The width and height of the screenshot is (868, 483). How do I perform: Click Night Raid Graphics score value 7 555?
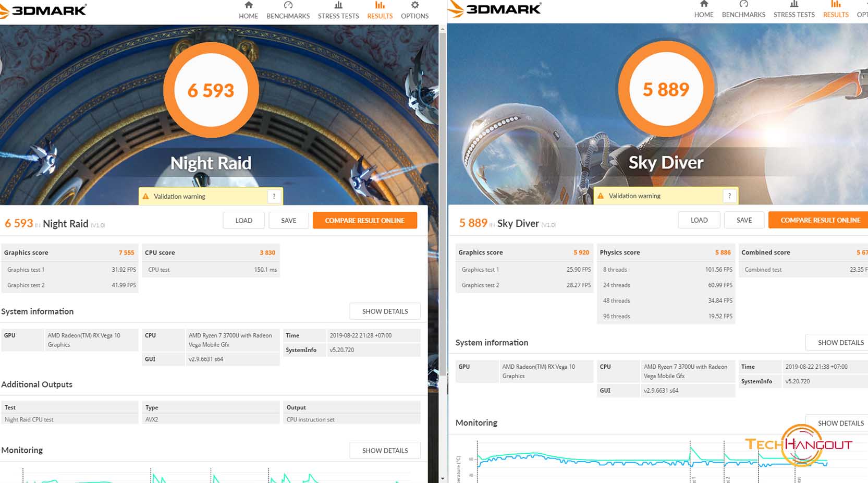point(126,252)
